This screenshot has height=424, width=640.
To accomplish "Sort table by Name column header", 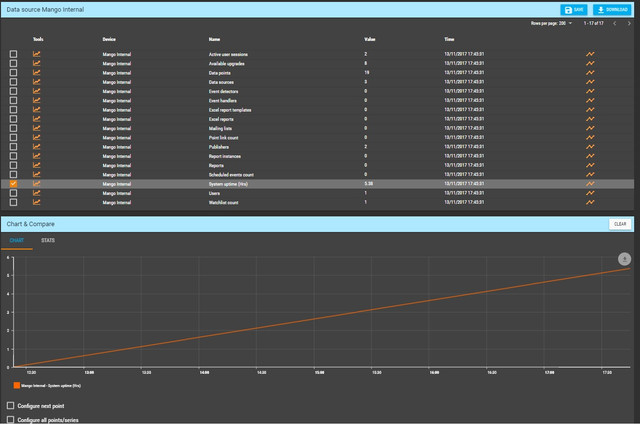I will [214, 39].
